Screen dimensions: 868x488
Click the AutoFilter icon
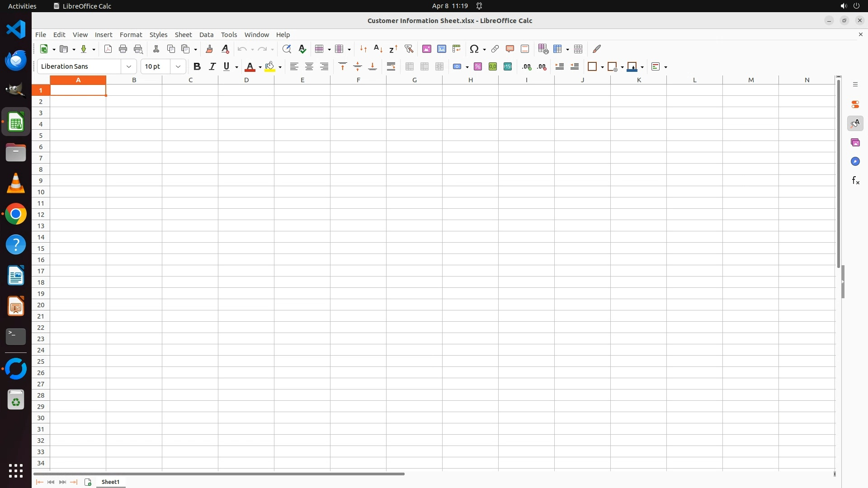pos(409,49)
